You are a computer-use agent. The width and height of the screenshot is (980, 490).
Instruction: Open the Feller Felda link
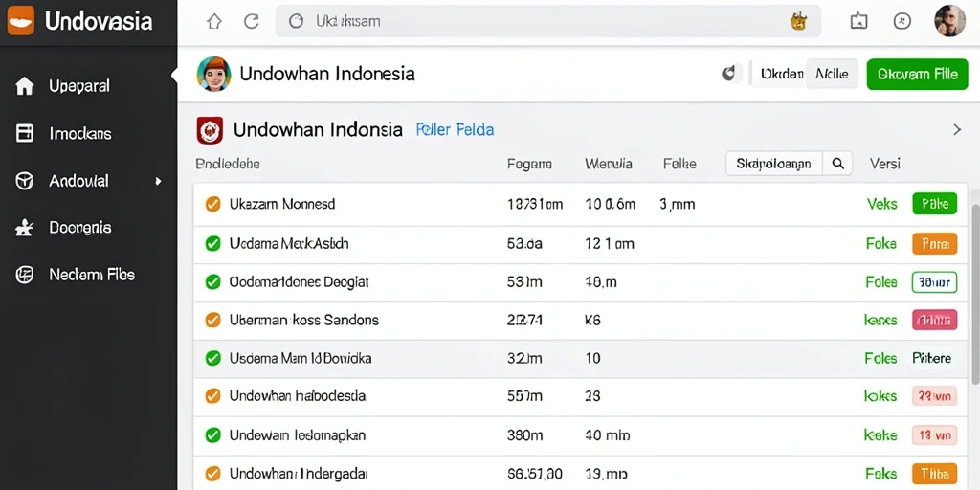pos(455,130)
